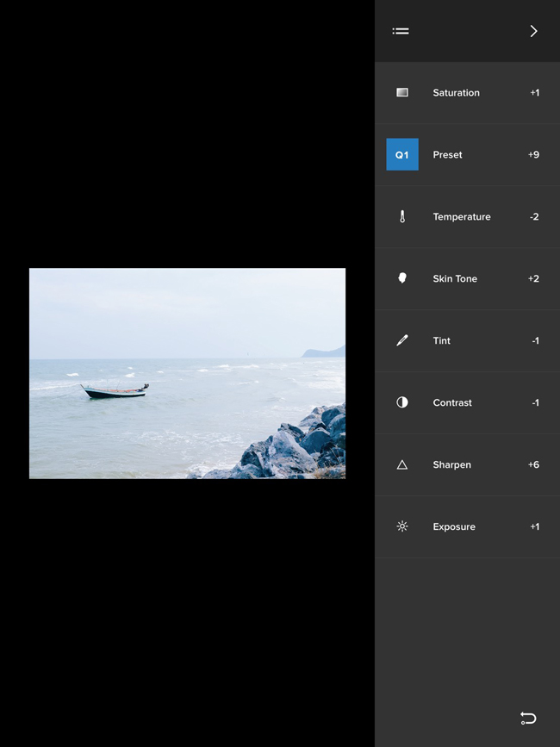The image size is (560, 747).
Task: Click the undo arrow icon
Action: [x=528, y=718]
